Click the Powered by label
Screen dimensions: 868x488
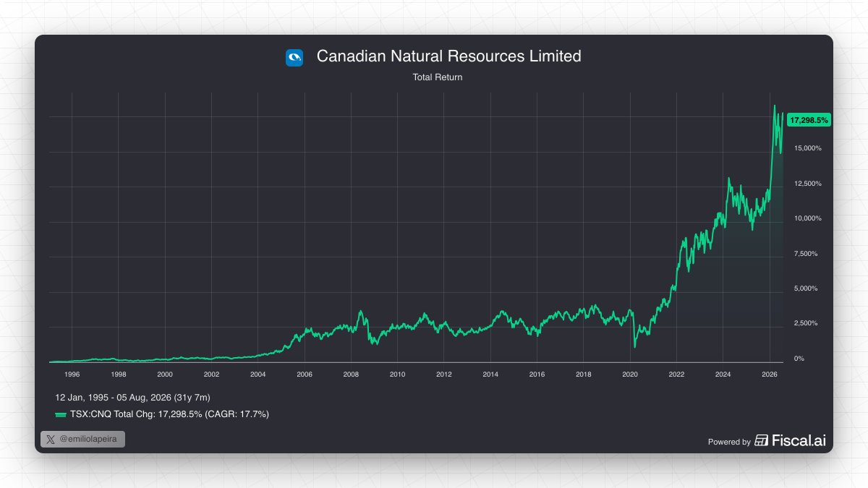click(729, 442)
